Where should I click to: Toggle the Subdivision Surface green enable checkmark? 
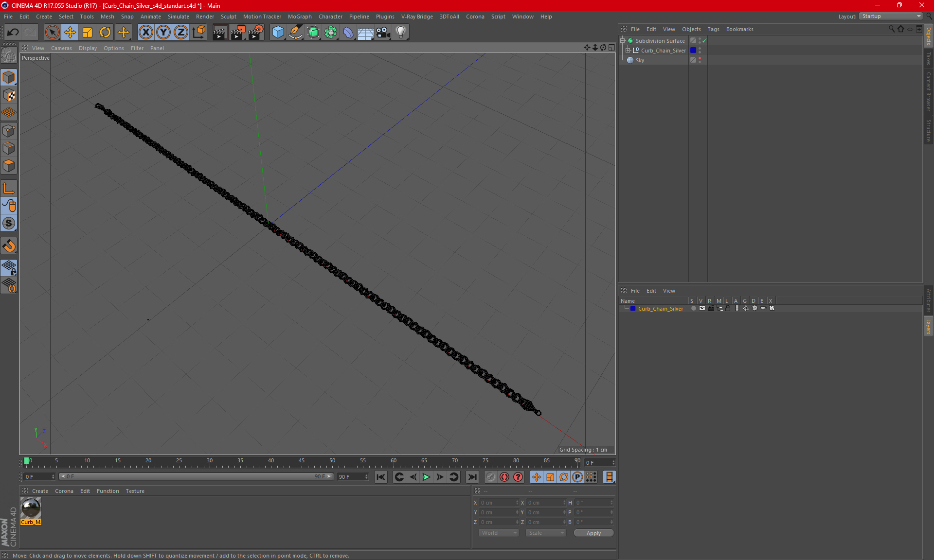pyautogui.click(x=704, y=41)
